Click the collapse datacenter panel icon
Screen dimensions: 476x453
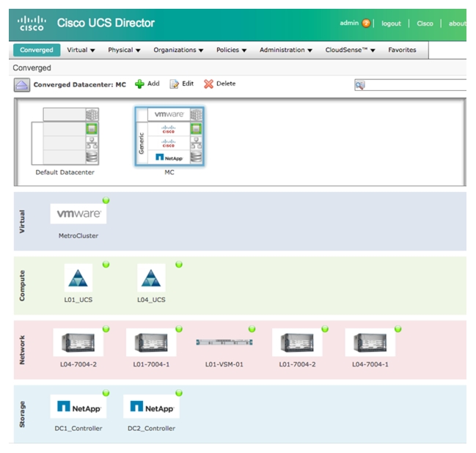coord(22,85)
